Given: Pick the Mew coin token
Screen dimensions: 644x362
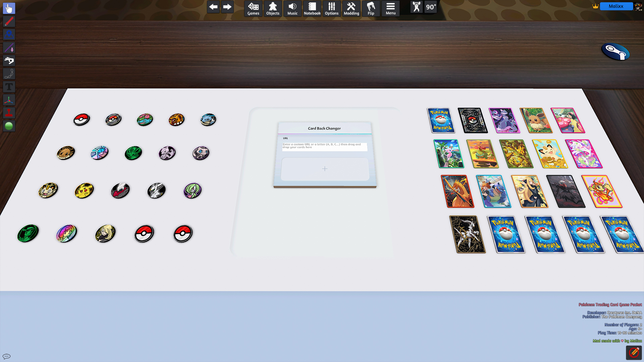Looking at the screenshot, I should (201, 153).
